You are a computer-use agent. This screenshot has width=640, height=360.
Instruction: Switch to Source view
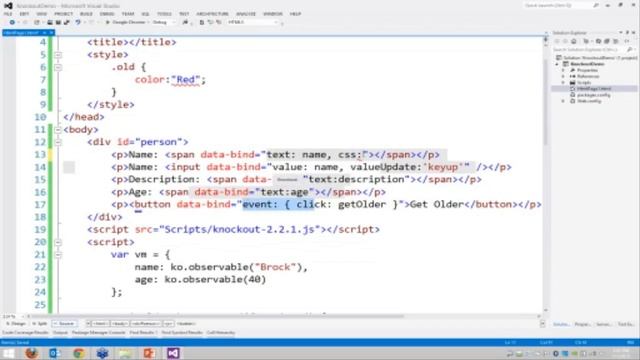[x=64, y=324]
